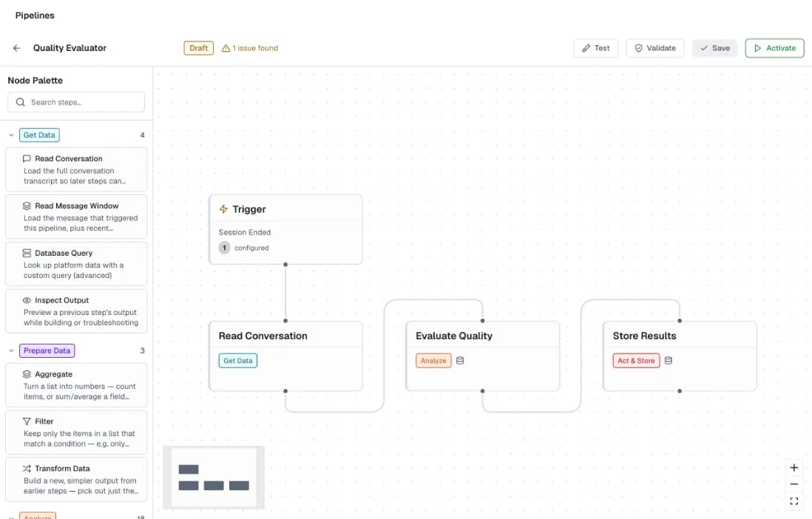Select the Read Conversation palette card description
Screen dimensions: 812x519
[x=75, y=176]
